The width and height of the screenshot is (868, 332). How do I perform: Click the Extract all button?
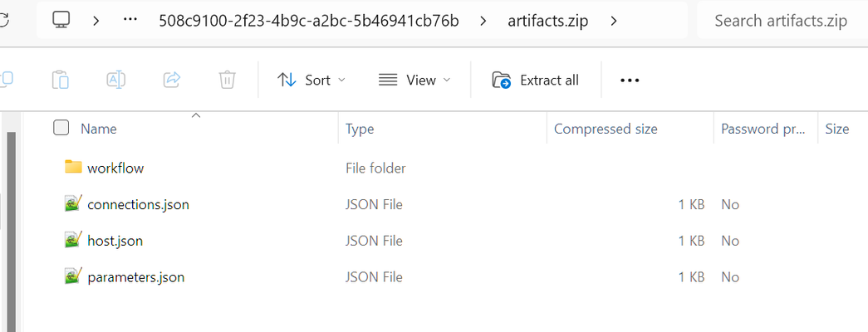tap(535, 81)
